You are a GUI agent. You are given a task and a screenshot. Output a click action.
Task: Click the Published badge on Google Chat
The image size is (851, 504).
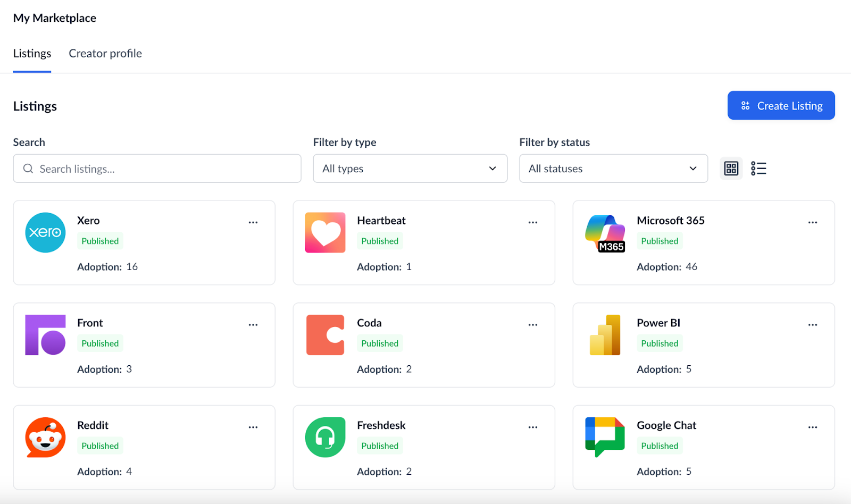(x=660, y=446)
